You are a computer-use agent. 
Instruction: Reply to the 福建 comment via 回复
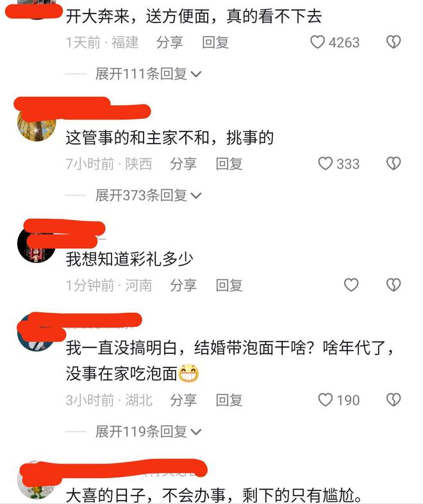click(215, 42)
